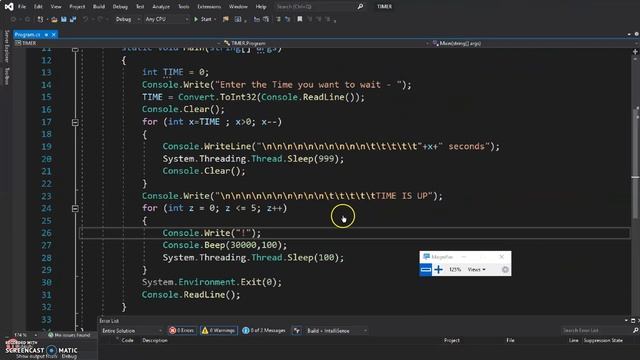Start debugging with the Start button
Viewport: 640px width, 360px height.
click(x=203, y=19)
